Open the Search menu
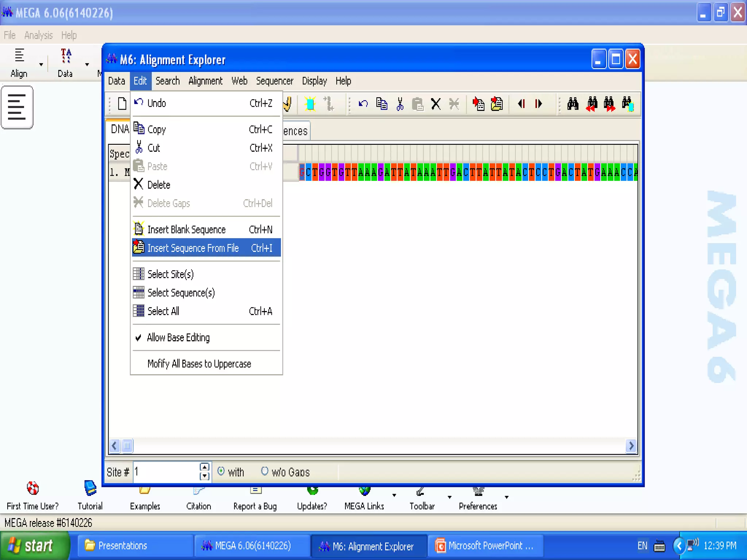This screenshot has width=747, height=560. pyautogui.click(x=168, y=81)
